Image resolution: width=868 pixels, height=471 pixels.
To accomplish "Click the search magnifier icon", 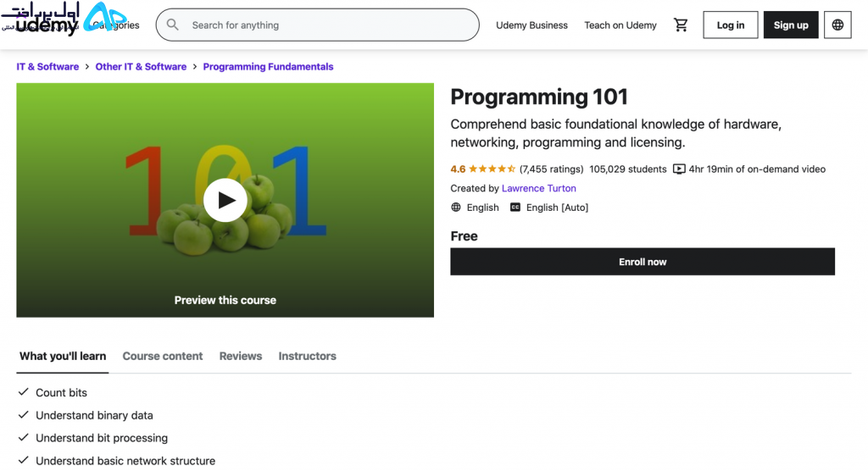I will coord(173,25).
